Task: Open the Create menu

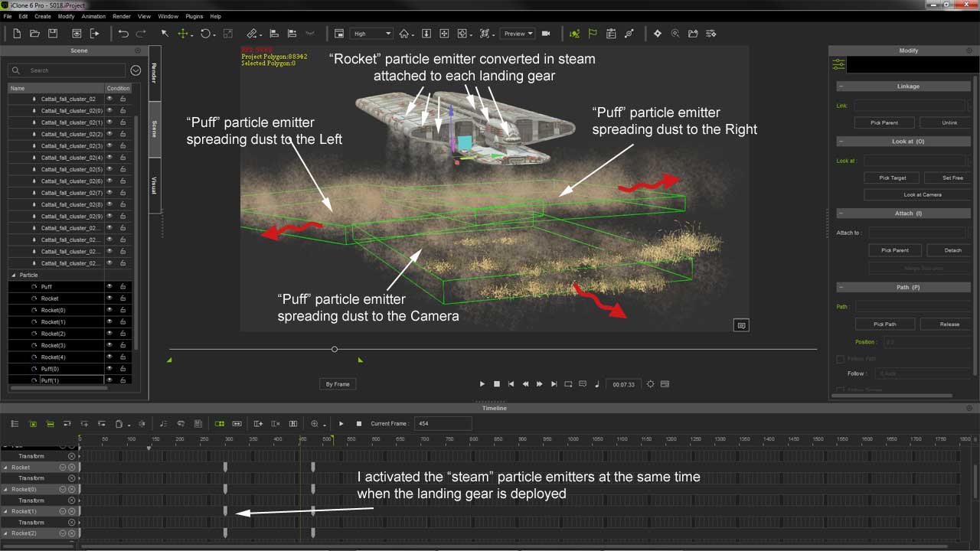Action: (x=43, y=16)
